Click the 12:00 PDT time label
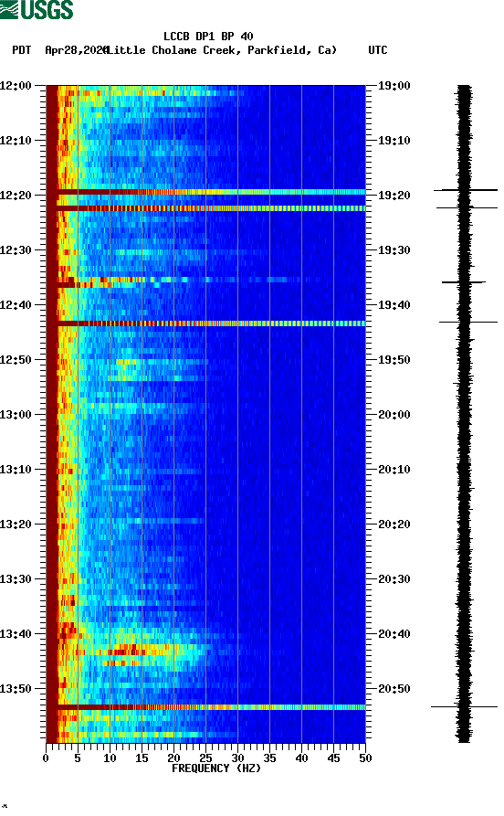Viewport: 504px width, 816px height. tap(16, 85)
